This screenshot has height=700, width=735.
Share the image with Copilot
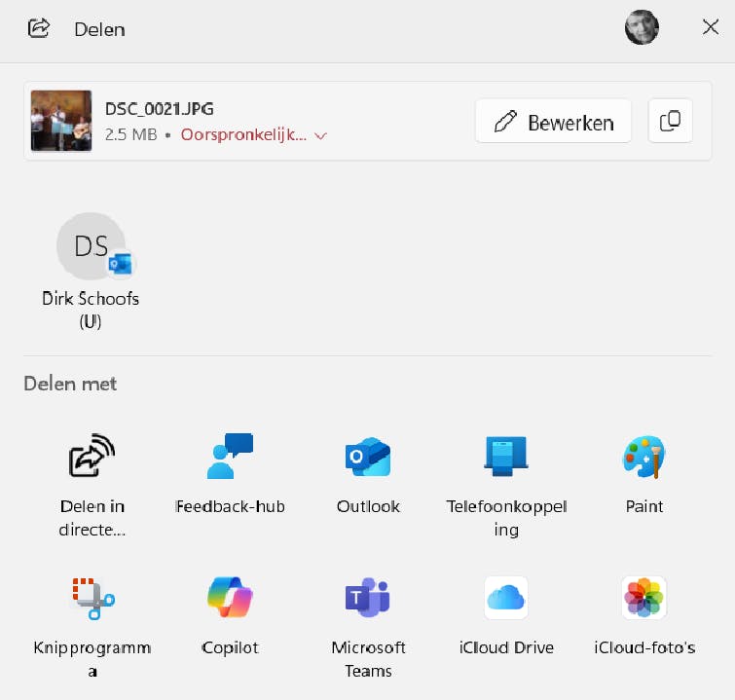pyautogui.click(x=230, y=616)
